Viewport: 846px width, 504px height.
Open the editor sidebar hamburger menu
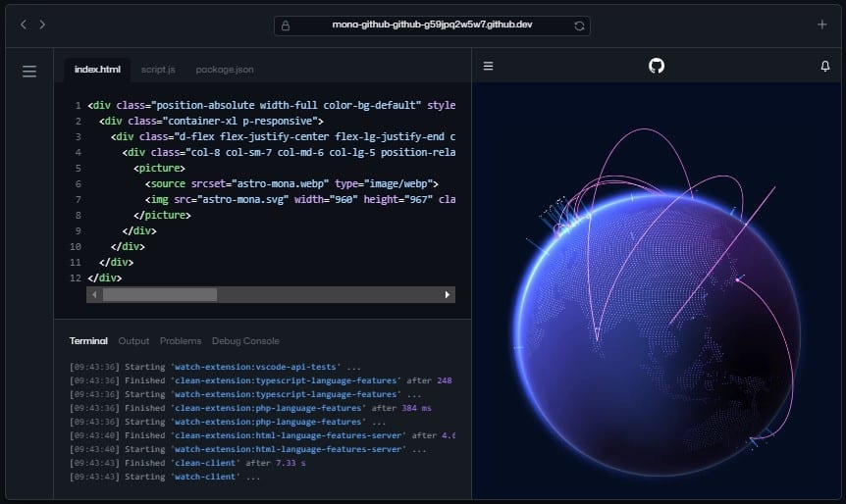point(29,71)
